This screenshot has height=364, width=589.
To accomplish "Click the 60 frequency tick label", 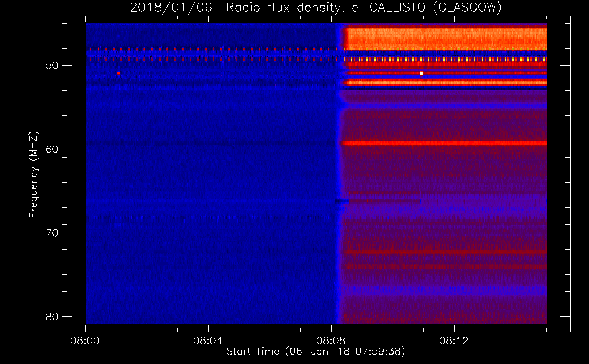I will (x=52, y=149).
